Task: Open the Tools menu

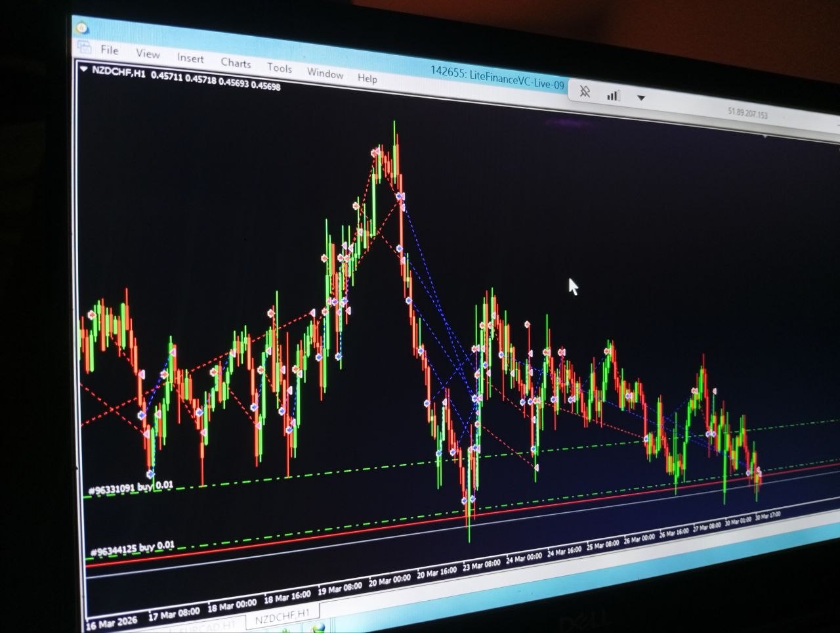Action: pos(280,68)
